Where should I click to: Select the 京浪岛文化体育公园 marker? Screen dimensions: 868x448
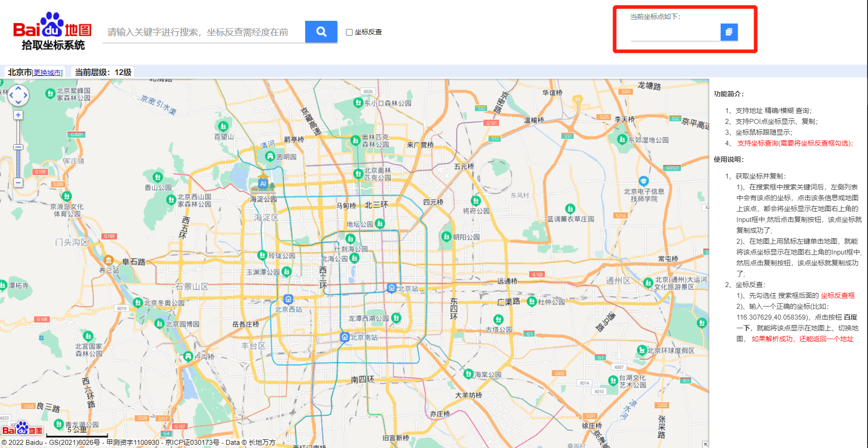[66, 197]
